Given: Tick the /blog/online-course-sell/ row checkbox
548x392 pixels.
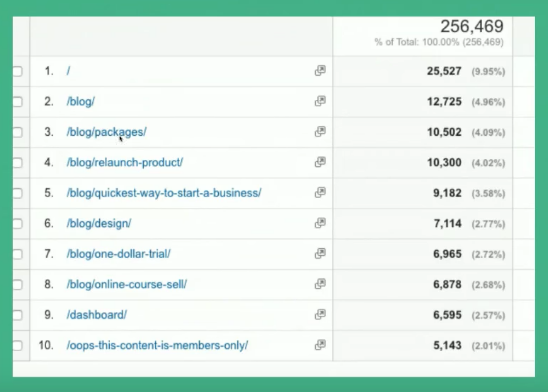Looking at the screenshot, I should pos(17,284).
